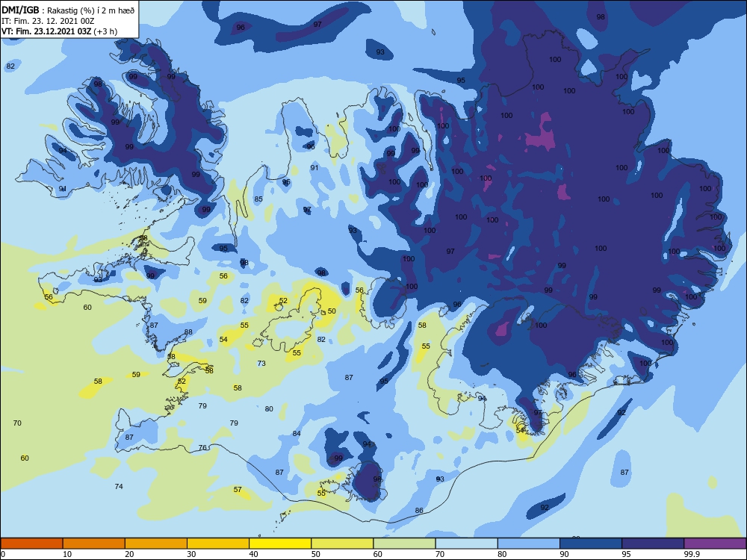Select the medium blue 80–90 legend swatch
Image resolution: width=747 pixels, height=560 pixels.
coord(529,544)
